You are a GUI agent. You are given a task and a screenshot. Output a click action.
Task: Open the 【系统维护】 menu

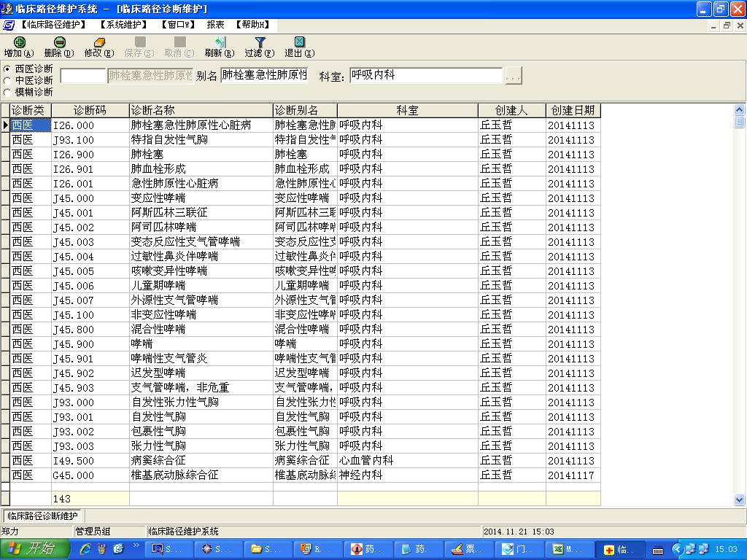coord(124,25)
